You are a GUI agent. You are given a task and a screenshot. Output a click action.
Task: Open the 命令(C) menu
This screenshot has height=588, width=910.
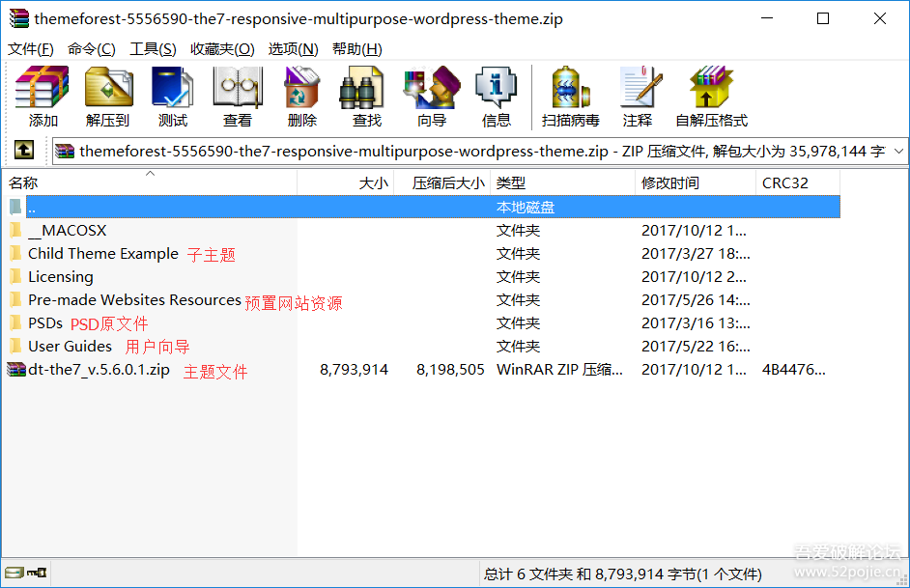(x=91, y=49)
